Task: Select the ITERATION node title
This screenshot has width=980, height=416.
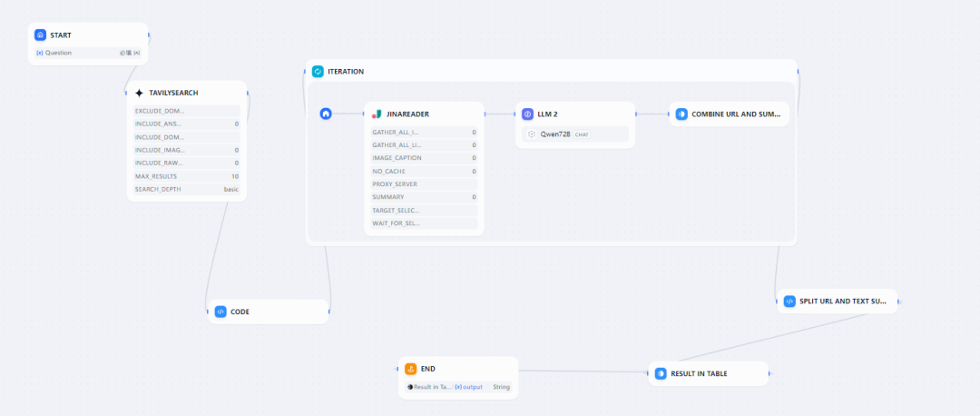Action: click(x=346, y=72)
